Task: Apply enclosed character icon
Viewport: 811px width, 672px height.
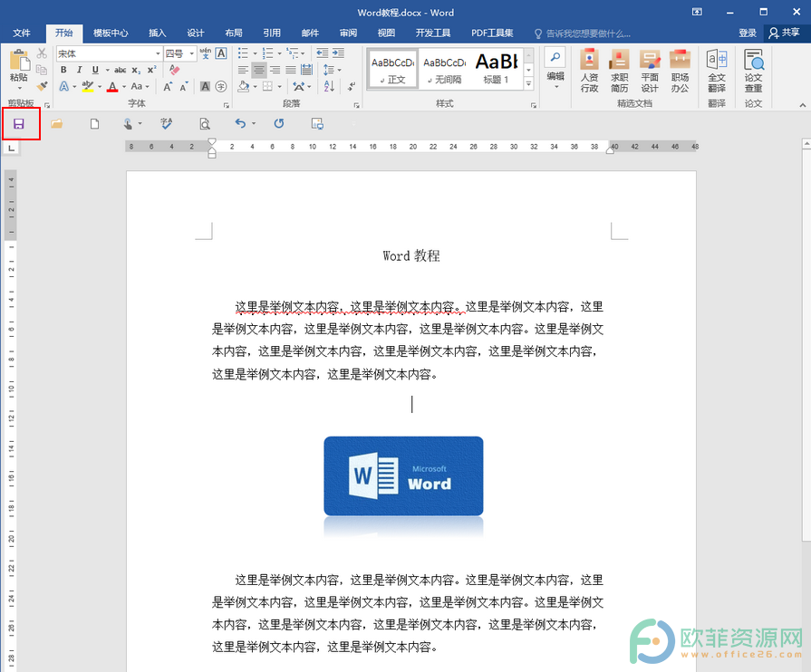Action: tap(221, 86)
